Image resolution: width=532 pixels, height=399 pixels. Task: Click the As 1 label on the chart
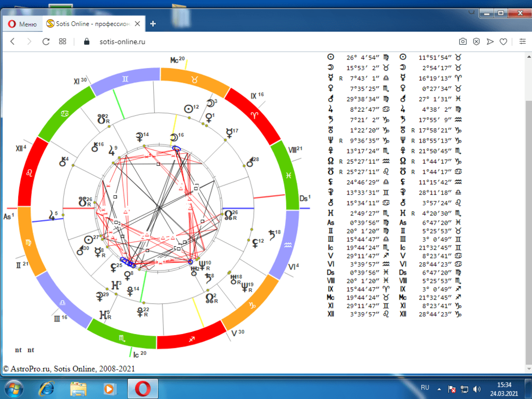tap(9, 216)
